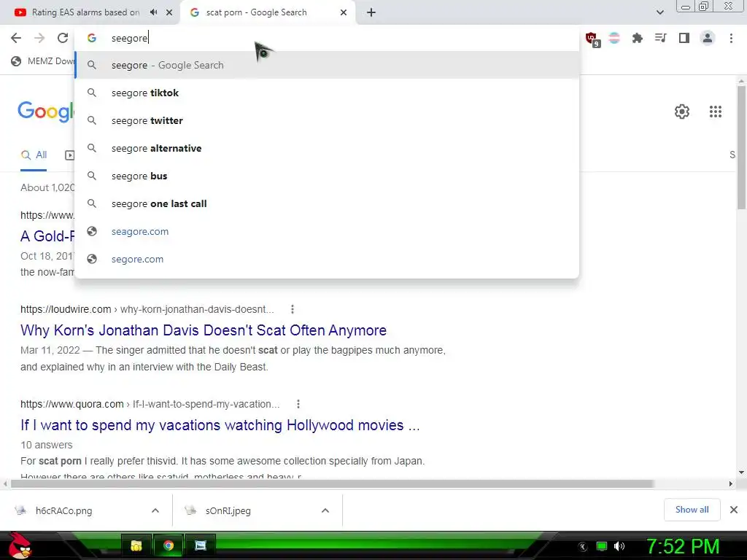Expand options for sOnRI.jpeg download
This screenshot has width=747, height=560.
[325, 510]
